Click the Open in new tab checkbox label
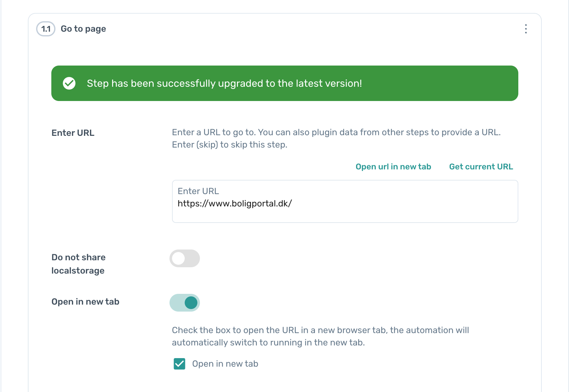The height and width of the screenshot is (392, 569). click(225, 364)
